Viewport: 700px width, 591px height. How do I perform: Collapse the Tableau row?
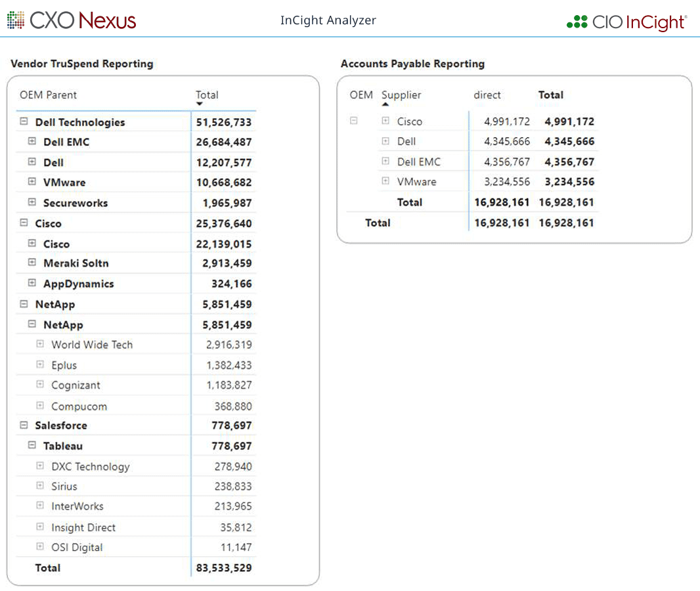point(32,445)
